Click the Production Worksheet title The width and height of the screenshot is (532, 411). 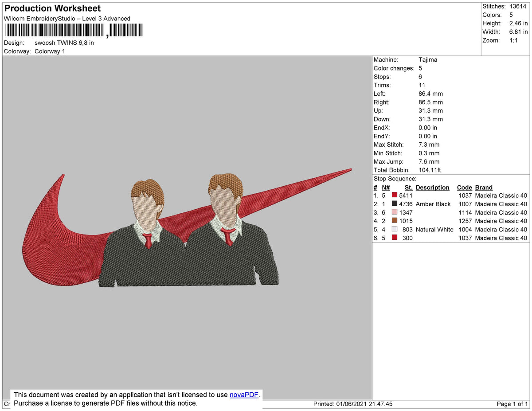click(53, 8)
